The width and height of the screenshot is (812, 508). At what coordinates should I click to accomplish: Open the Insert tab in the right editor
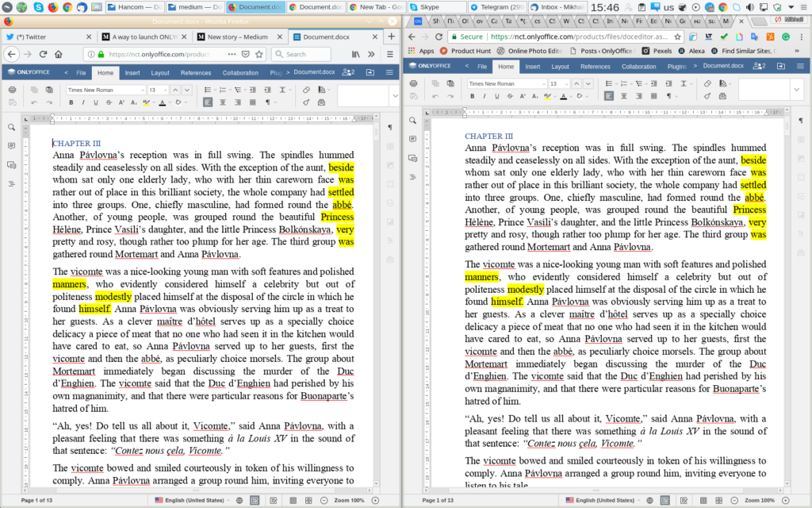click(x=531, y=67)
